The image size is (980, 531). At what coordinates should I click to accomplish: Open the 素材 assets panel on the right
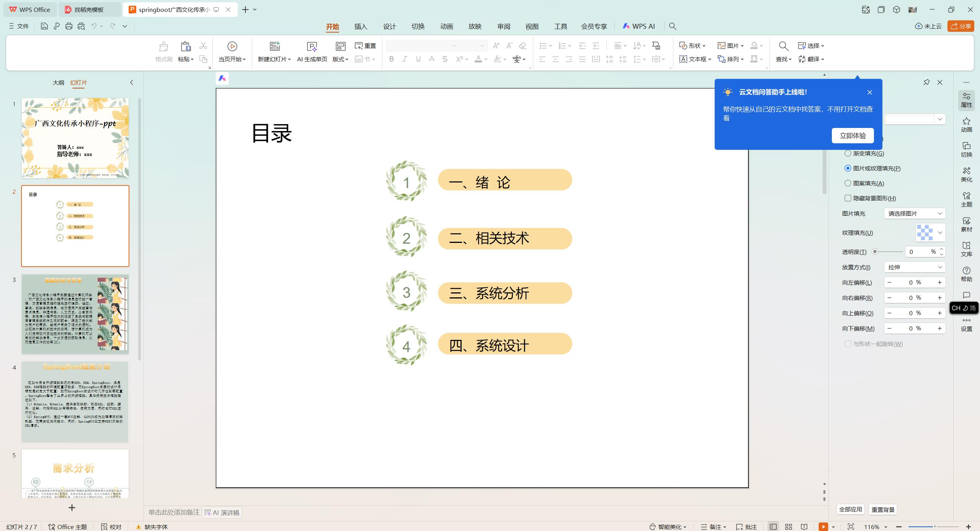pyautogui.click(x=966, y=224)
